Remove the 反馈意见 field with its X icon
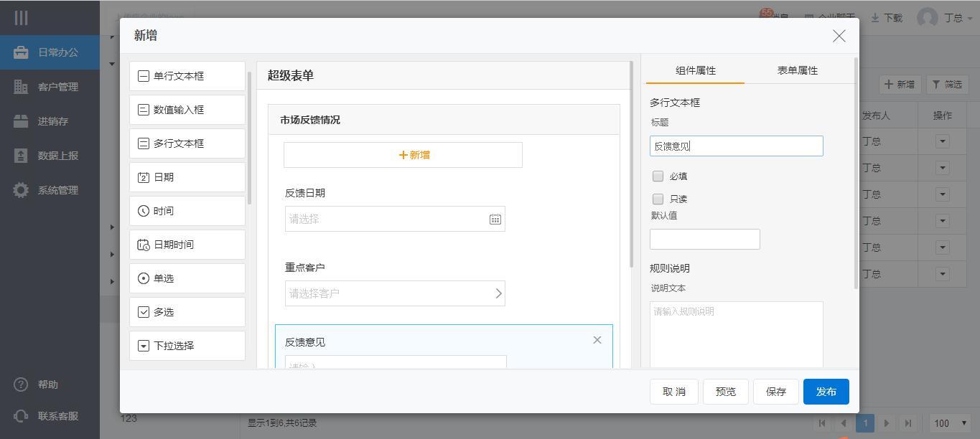Image resolution: width=980 pixels, height=439 pixels. coord(597,340)
